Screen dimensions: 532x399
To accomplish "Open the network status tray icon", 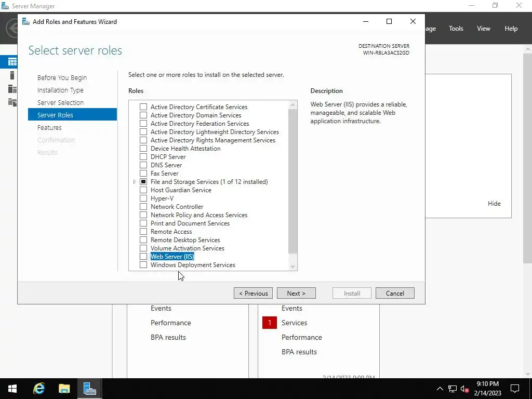I will pyautogui.click(x=453, y=389).
